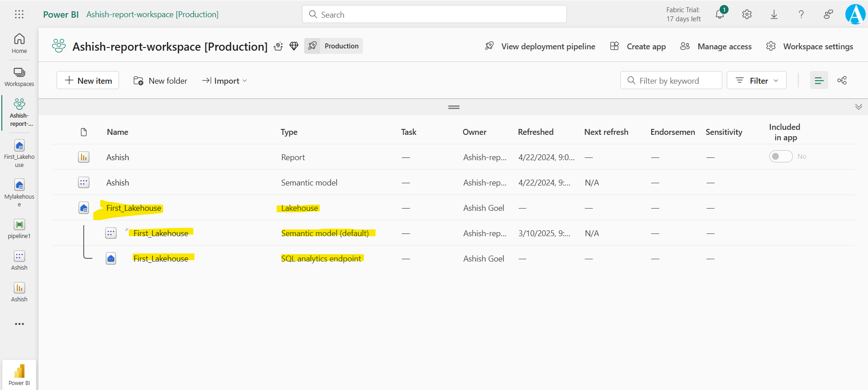Toggle Included in app for Ashish report
Screen dimensions: 868x390
[781, 157]
